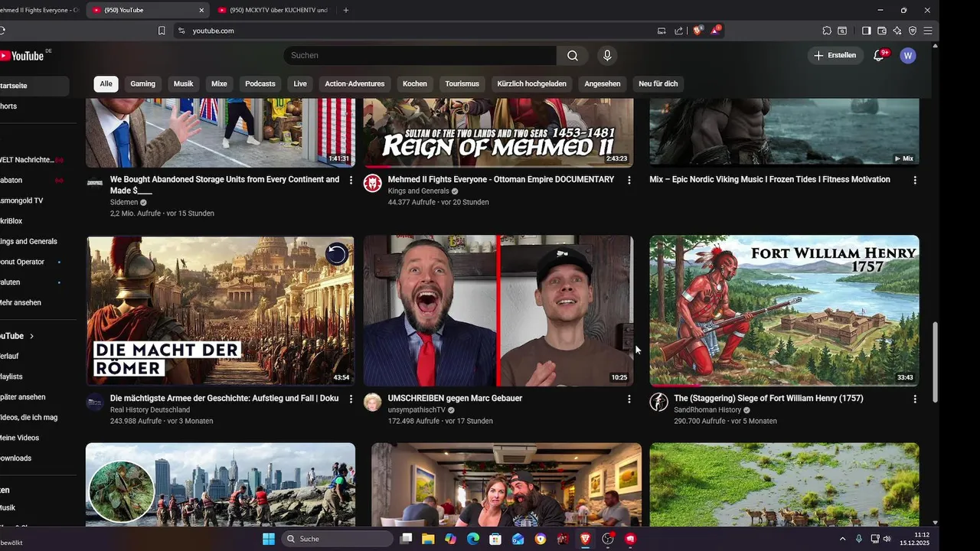Start voice search with microphone icon
Viewport: 980px width, 551px height.
pyautogui.click(x=607, y=55)
